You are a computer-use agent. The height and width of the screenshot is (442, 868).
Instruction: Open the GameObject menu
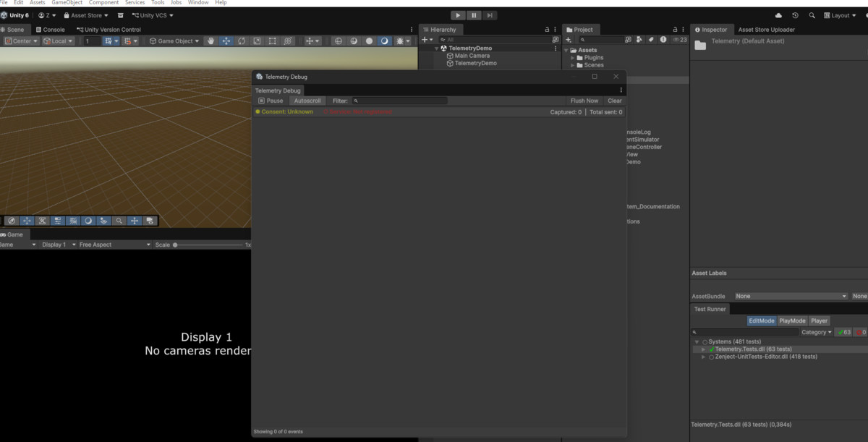(x=67, y=3)
